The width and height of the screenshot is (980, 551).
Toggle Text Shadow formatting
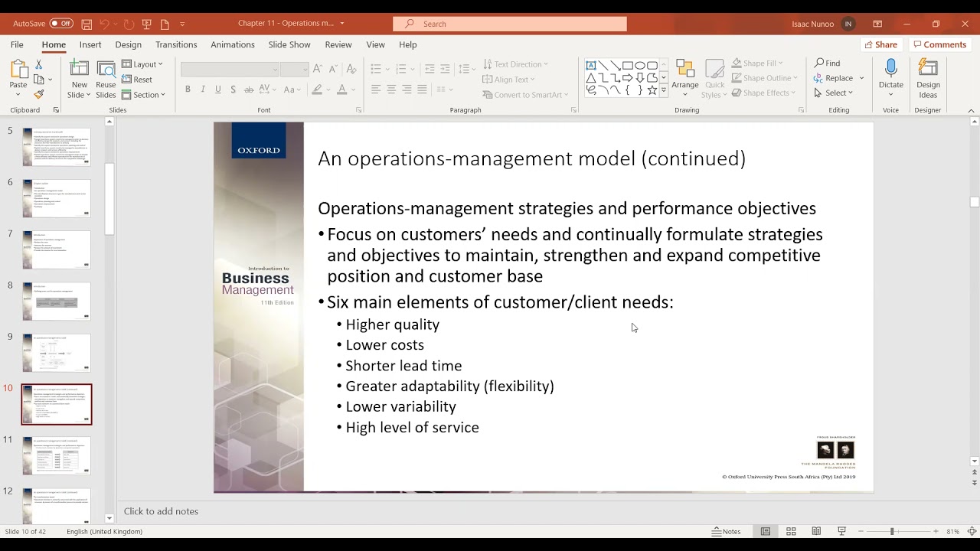tap(234, 90)
